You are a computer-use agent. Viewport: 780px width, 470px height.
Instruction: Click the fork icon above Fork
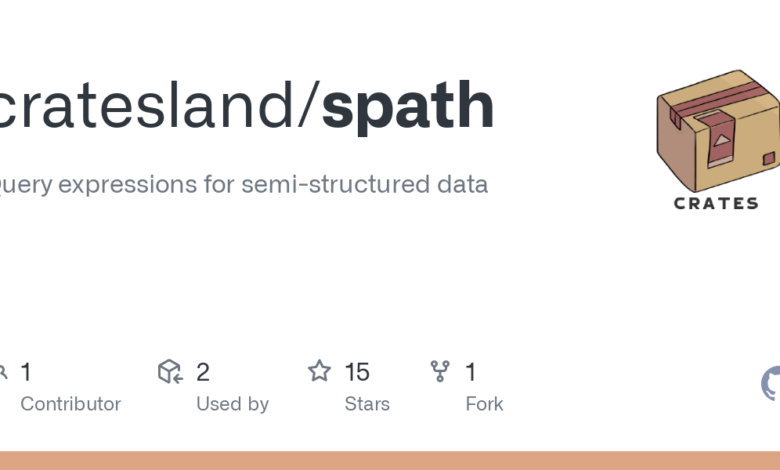coord(440,372)
